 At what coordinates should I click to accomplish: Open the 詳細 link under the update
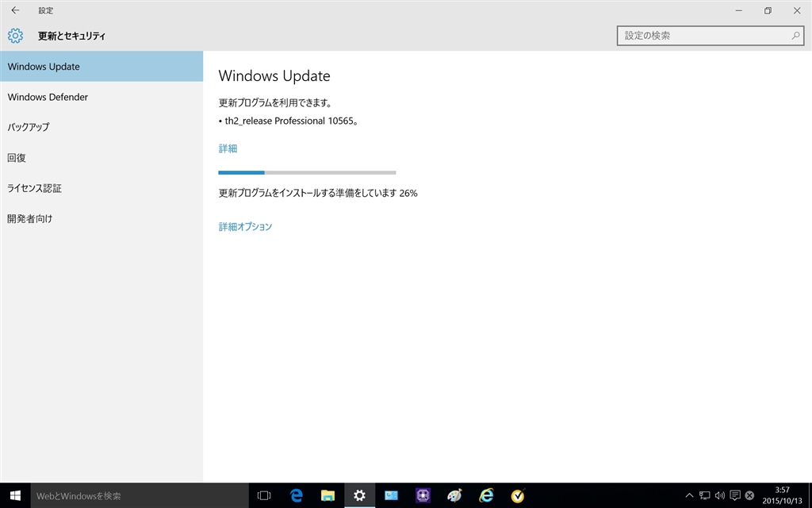click(x=228, y=148)
